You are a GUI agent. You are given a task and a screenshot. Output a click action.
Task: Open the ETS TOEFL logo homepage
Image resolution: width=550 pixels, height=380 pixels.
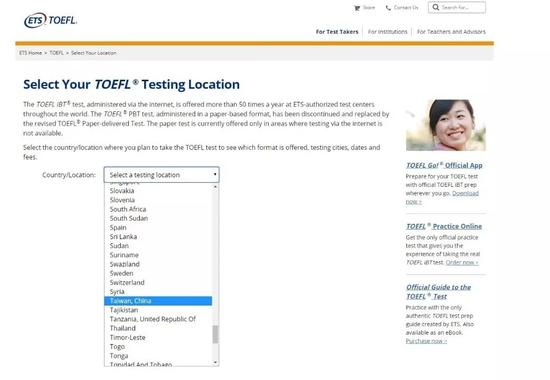tap(51, 20)
